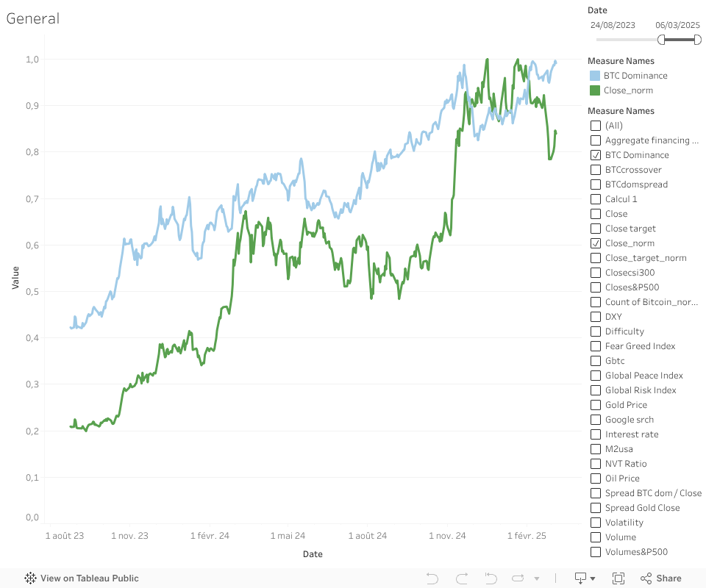The height and width of the screenshot is (588, 706).
Task: Open the Download icon menu
Action: [581, 578]
